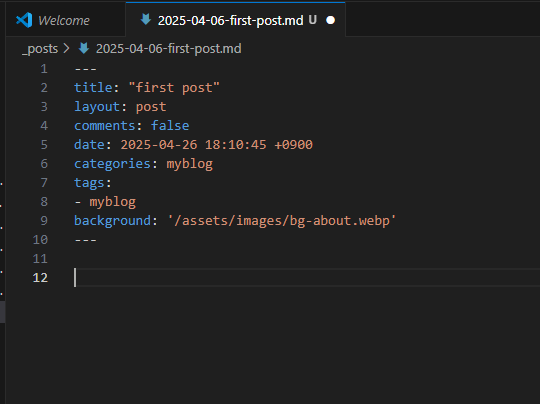Click the markdown icon in breadcrumb path
Viewport: 540px width, 404px height.
click(84, 48)
